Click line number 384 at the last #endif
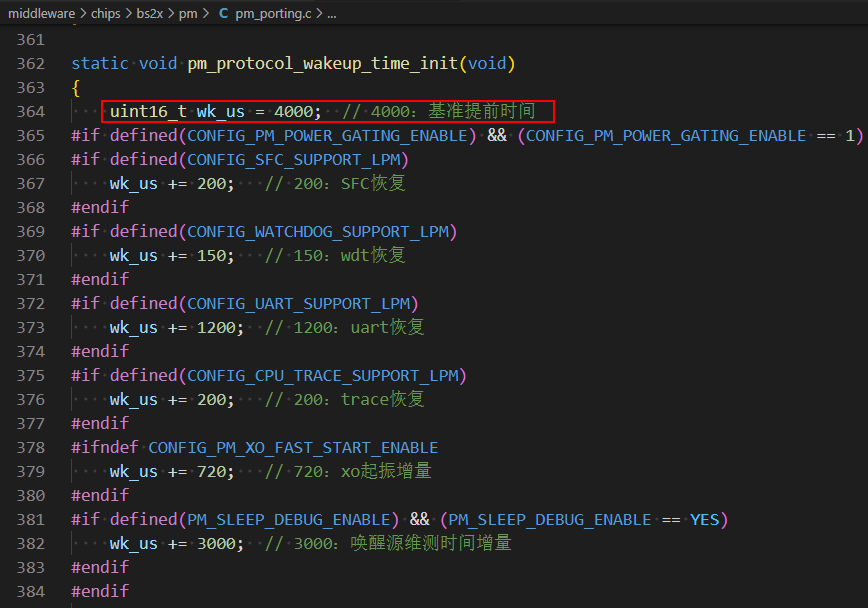Viewport: 868px width, 608px height. 31,591
